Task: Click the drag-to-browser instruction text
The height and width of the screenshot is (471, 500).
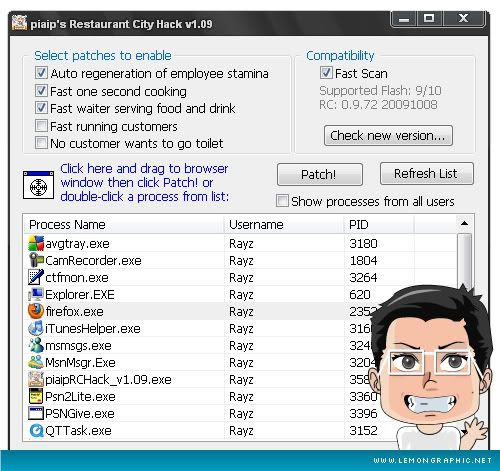Action: click(x=144, y=183)
